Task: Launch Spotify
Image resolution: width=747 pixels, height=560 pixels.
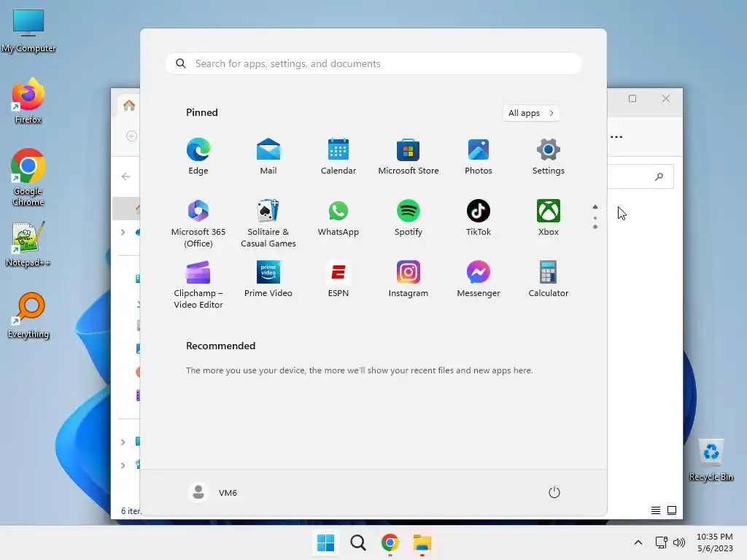Action: (x=409, y=218)
